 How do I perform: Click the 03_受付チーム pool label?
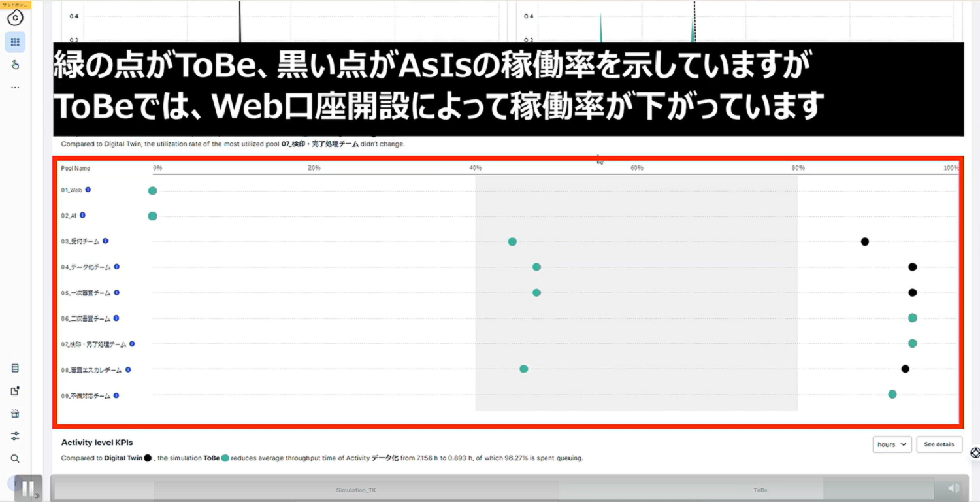pyautogui.click(x=80, y=242)
